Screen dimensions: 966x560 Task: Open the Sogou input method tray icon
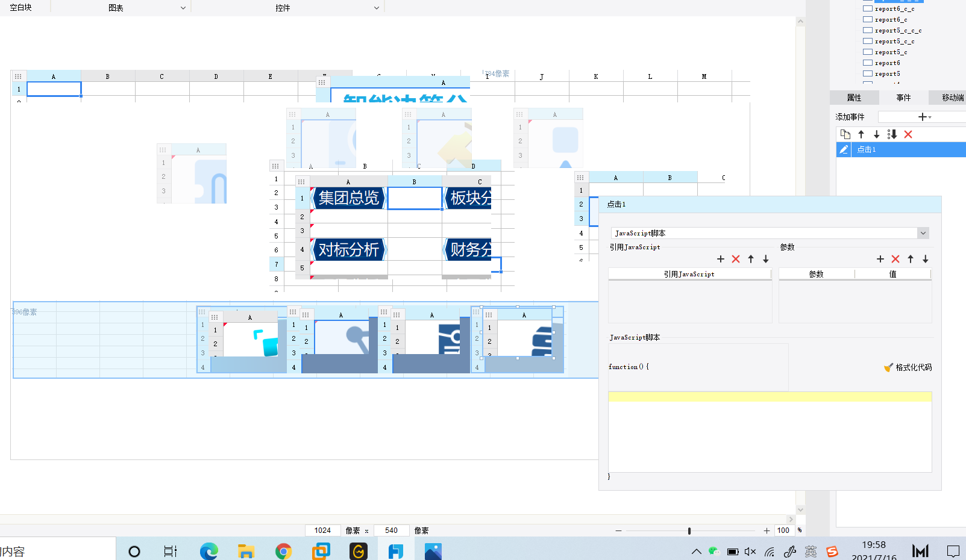(x=832, y=551)
